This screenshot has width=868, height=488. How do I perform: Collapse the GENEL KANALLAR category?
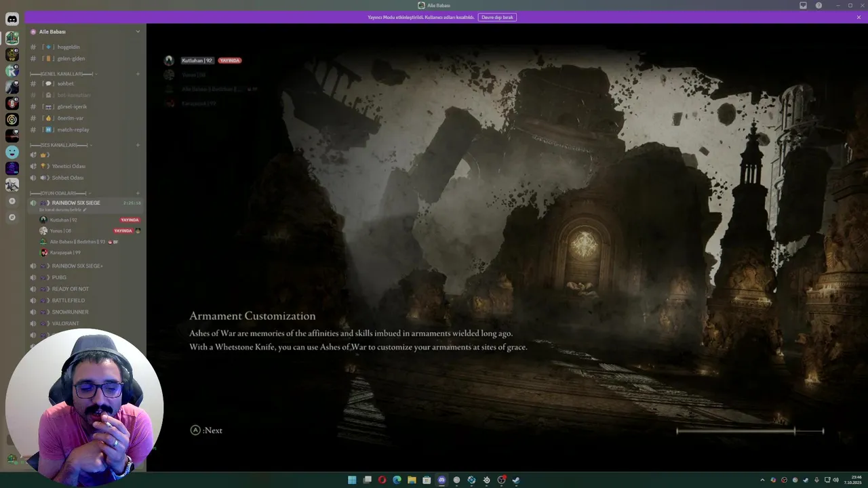(x=64, y=73)
